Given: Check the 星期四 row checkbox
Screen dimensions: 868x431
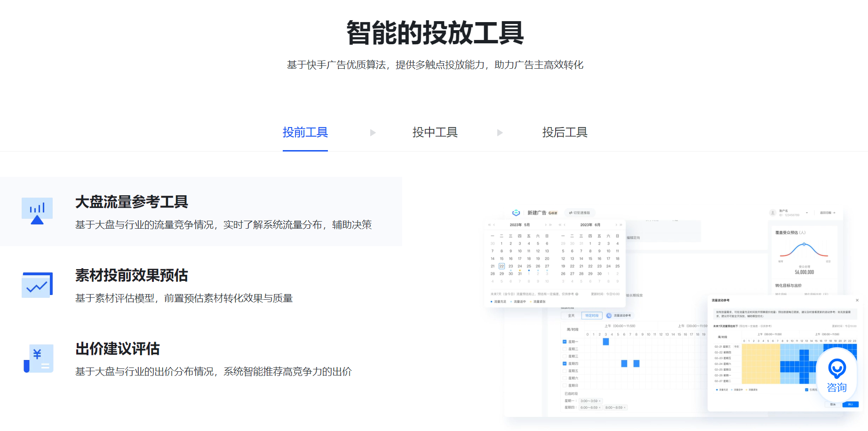Looking at the screenshot, I should pos(565,364).
